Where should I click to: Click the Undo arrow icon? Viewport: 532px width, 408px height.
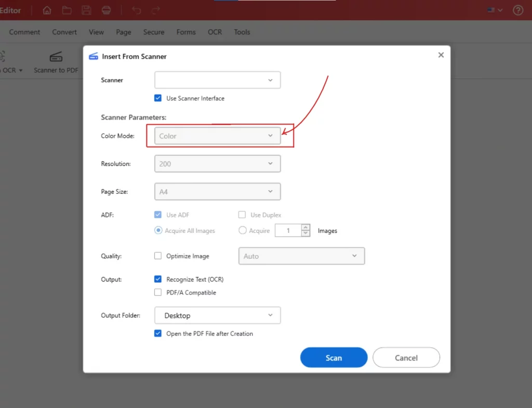[x=137, y=10]
